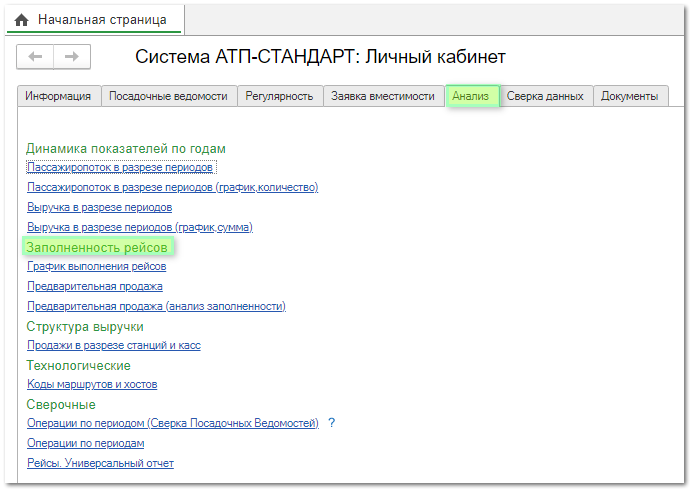
Task: Open the Сверка данных tab
Action: click(x=545, y=96)
